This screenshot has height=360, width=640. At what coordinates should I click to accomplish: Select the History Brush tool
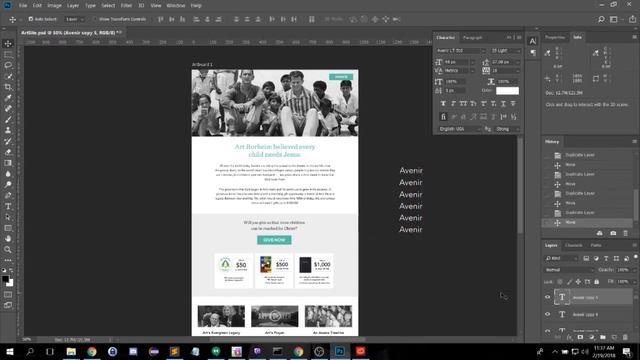pos(8,141)
